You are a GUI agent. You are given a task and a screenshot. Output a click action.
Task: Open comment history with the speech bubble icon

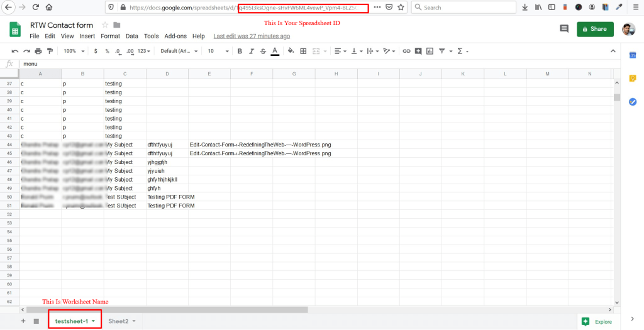coord(564,29)
